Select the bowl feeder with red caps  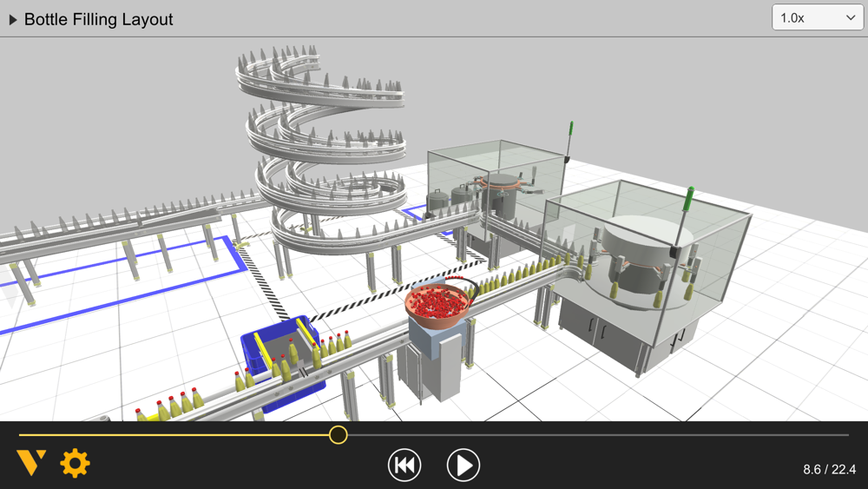click(437, 303)
